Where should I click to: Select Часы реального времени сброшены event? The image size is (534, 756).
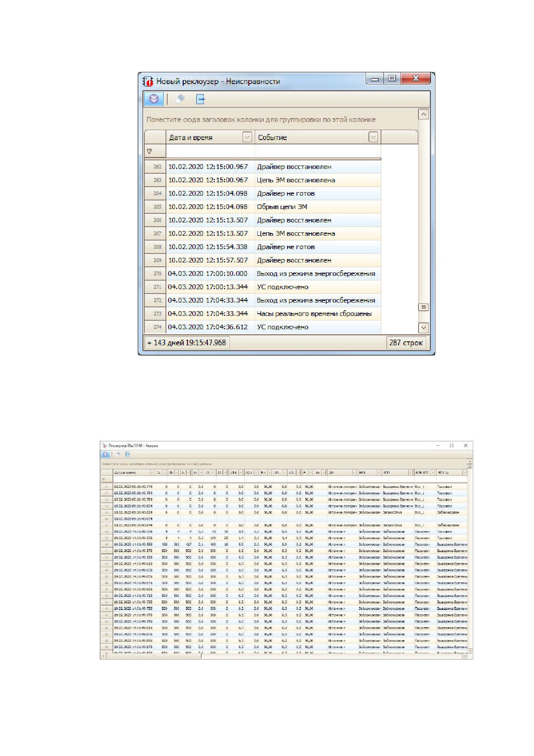(x=314, y=314)
